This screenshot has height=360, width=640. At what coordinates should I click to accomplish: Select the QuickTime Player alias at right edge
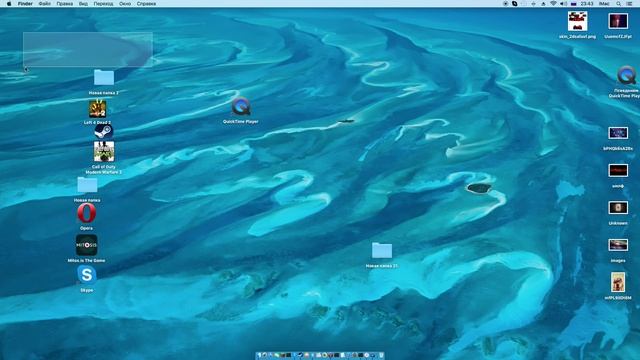[626, 75]
